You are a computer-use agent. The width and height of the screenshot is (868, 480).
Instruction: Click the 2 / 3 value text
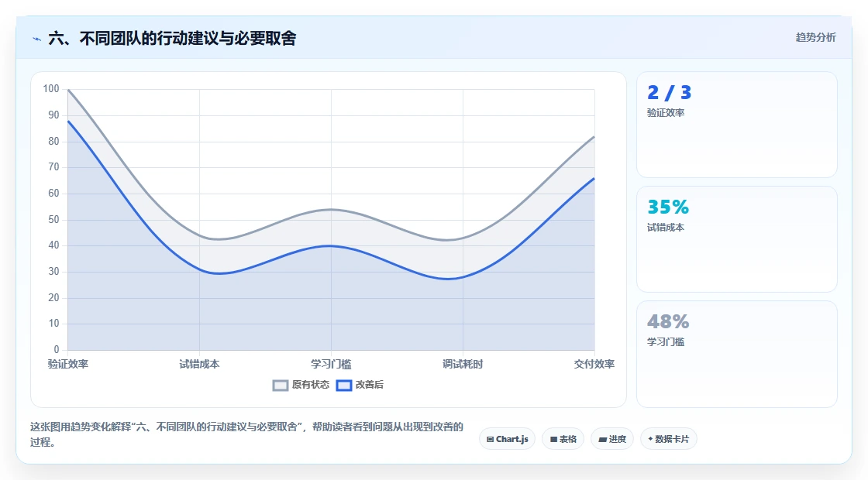[670, 92]
